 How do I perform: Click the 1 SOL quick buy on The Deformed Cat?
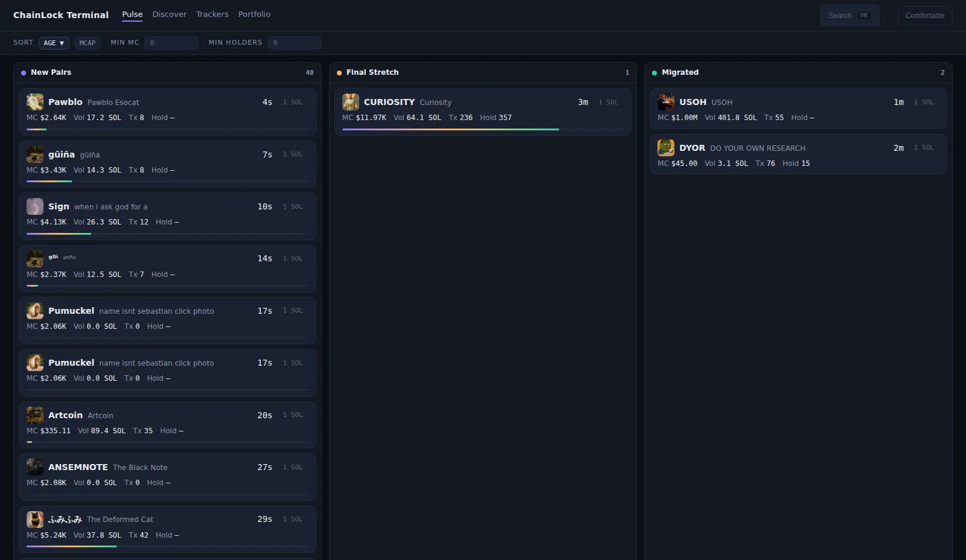point(293,520)
